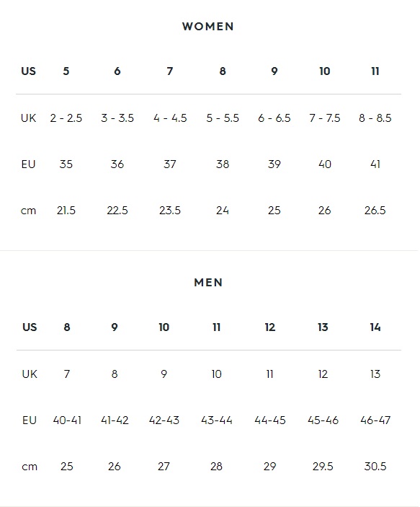Select women's US size 11 column header
The image size is (420, 507).
pyautogui.click(x=375, y=71)
